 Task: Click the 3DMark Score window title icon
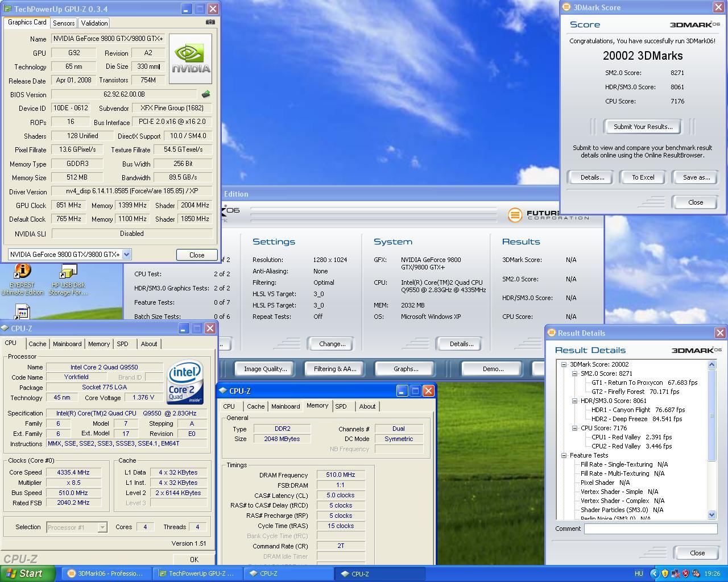(x=566, y=7)
